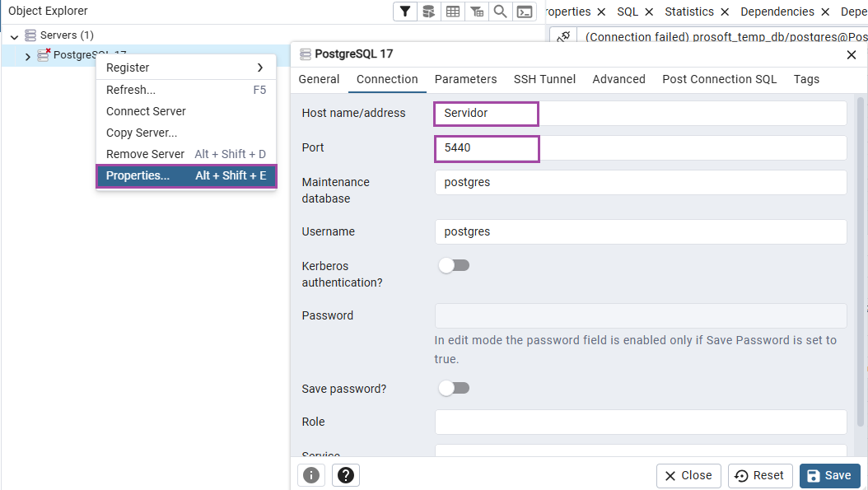Screen dimensions: 868x490
Task: Open the Tags tab
Action: [806, 79]
